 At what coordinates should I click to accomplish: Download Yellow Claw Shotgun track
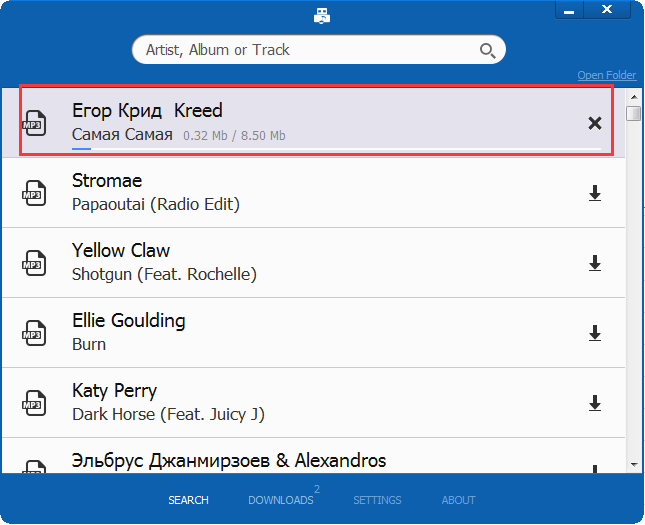[594, 263]
